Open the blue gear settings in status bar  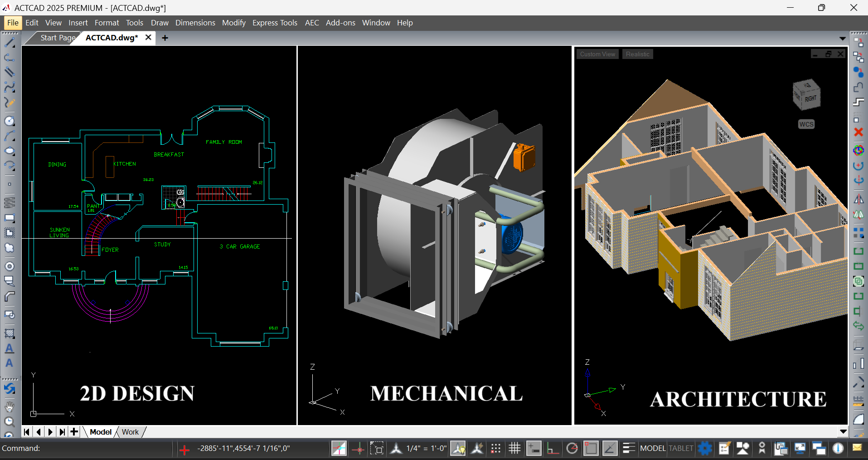705,448
